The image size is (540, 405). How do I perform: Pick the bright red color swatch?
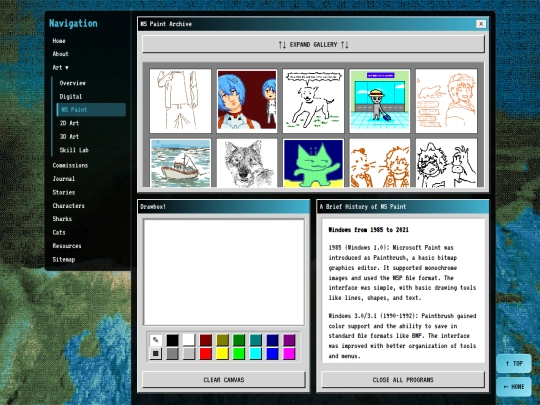point(206,353)
